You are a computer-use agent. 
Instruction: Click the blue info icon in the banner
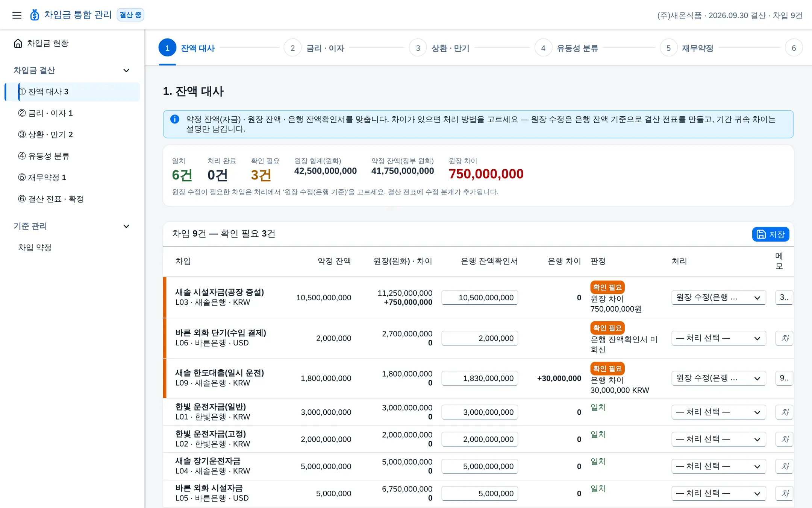coord(175,119)
